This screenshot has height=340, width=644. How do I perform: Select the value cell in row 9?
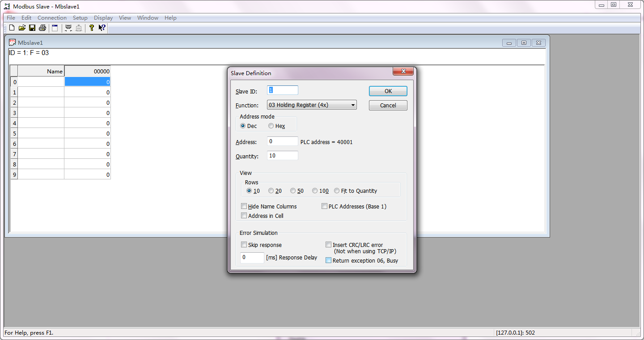point(88,174)
